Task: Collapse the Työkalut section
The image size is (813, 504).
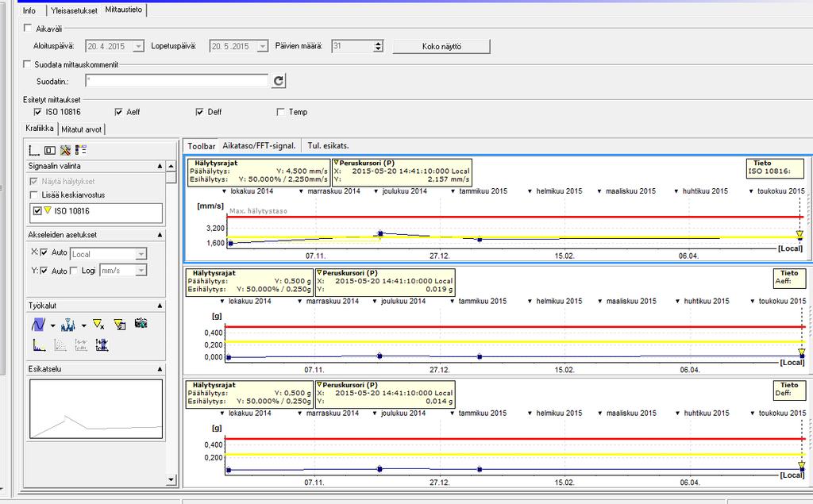Action: [x=160, y=306]
